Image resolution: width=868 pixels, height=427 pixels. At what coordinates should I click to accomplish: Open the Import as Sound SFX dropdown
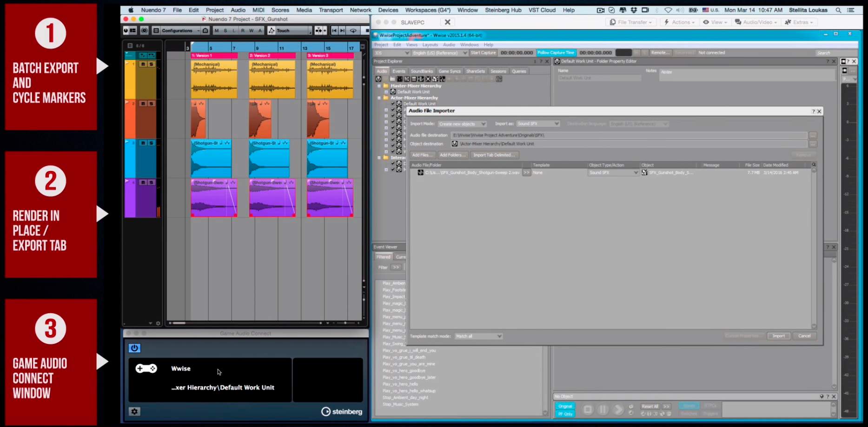pyautogui.click(x=538, y=124)
